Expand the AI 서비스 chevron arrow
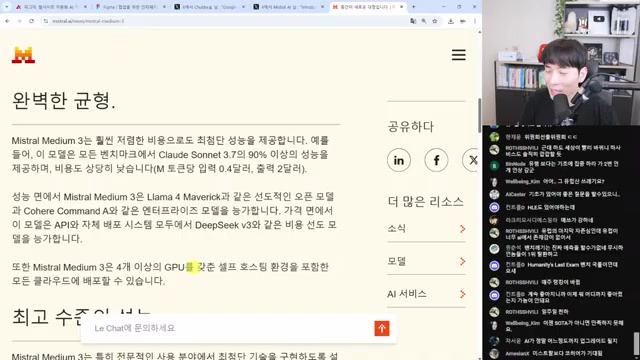Image resolution: width=640 pixels, height=360 pixels. point(462,294)
